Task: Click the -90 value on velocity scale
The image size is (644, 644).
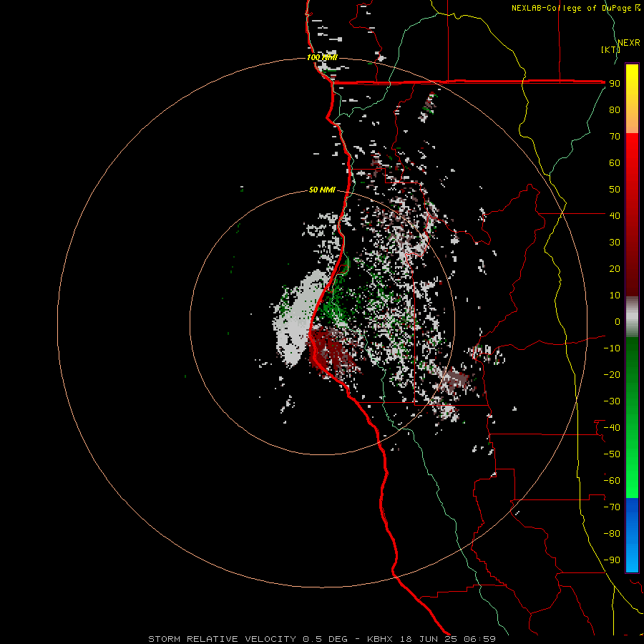Action: 612,560
